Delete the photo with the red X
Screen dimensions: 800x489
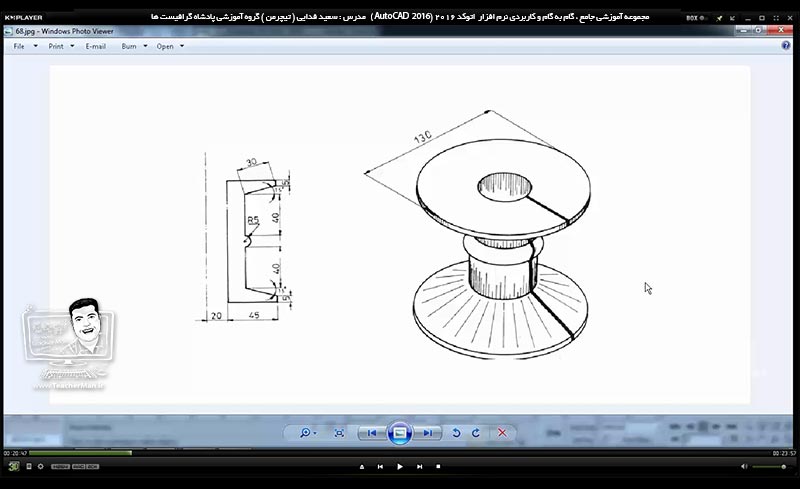(502, 433)
